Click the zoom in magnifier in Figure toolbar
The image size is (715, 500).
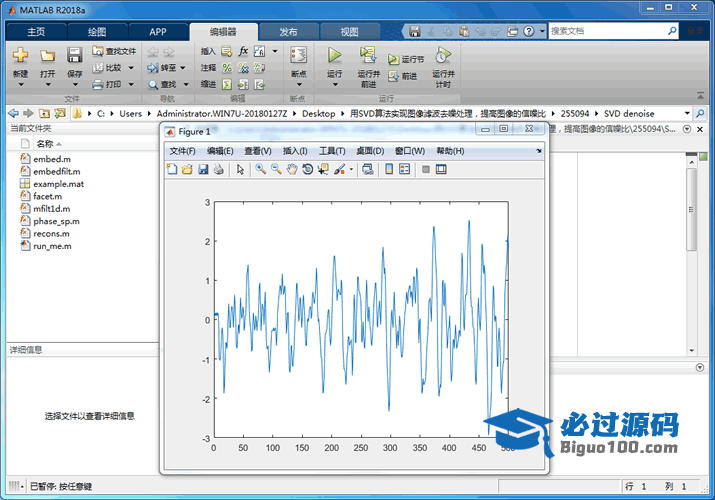[260, 170]
